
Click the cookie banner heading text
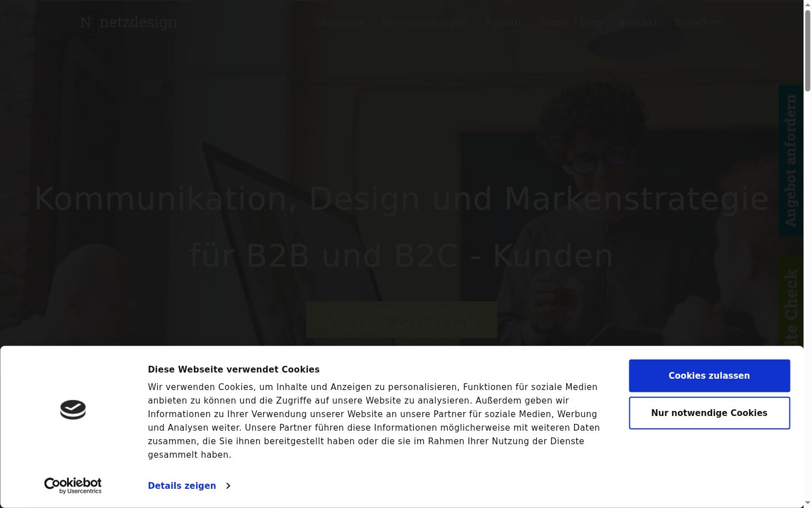tap(233, 370)
